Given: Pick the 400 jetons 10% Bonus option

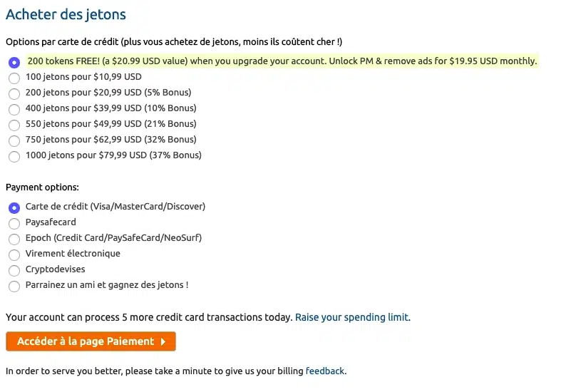Looking at the screenshot, I should coord(14,109).
